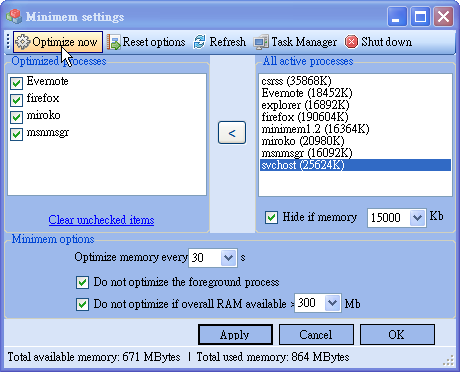Viewport: 460px width, 372px height.
Task: Toggle Do not optimize if overall RAM available
Action: coord(82,304)
